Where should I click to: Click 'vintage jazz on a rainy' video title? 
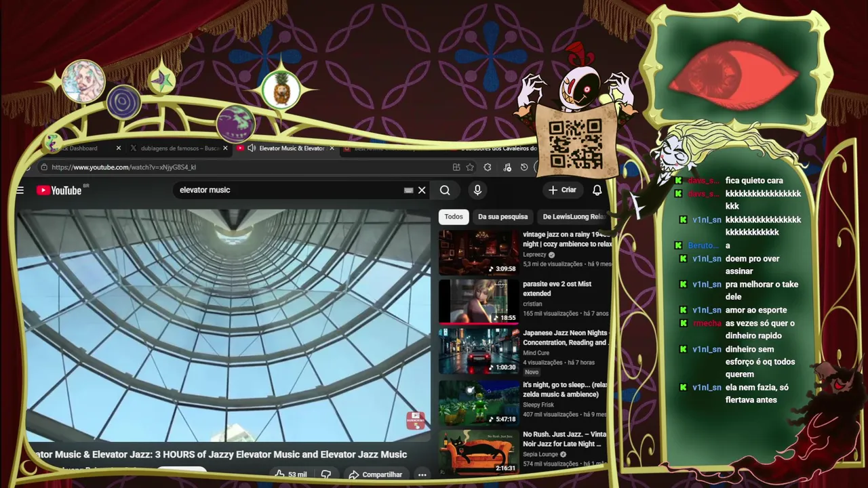(567, 239)
